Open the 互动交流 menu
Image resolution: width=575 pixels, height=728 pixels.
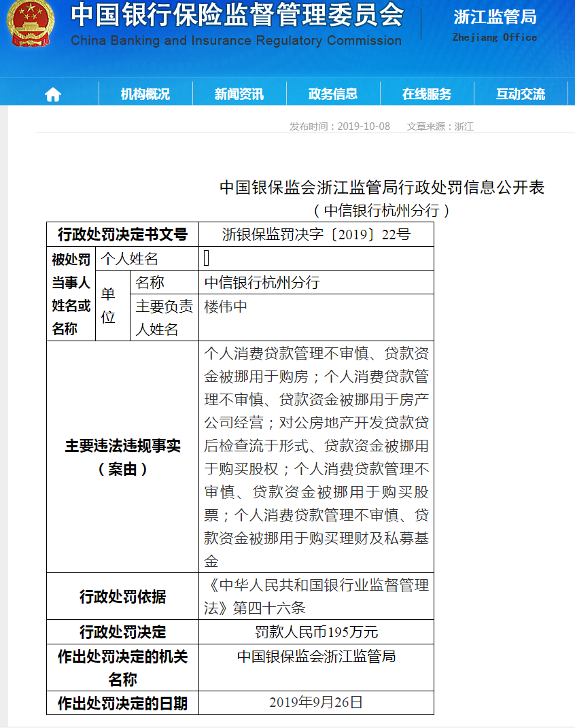[x=520, y=94]
